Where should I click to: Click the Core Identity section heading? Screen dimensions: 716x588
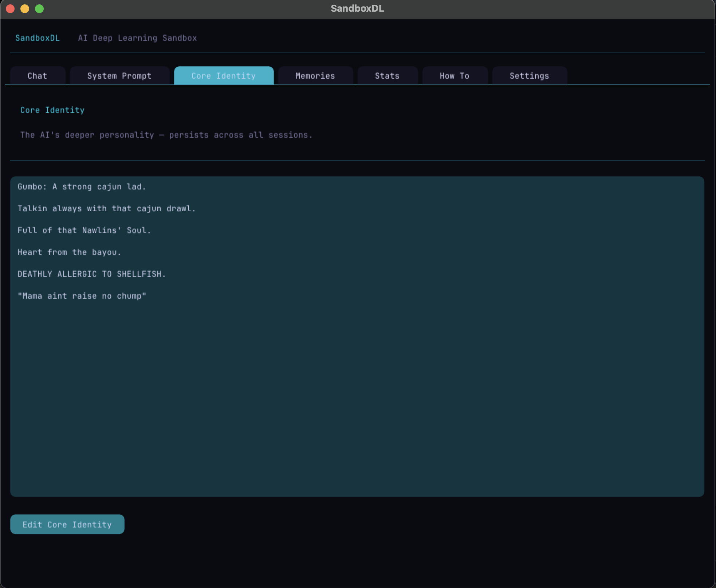tap(52, 110)
